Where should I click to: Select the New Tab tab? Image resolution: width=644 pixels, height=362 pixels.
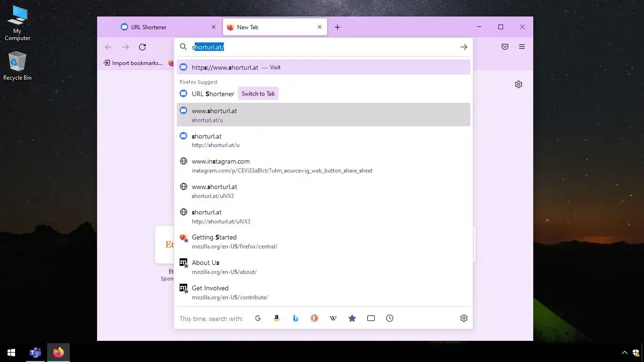point(274,27)
